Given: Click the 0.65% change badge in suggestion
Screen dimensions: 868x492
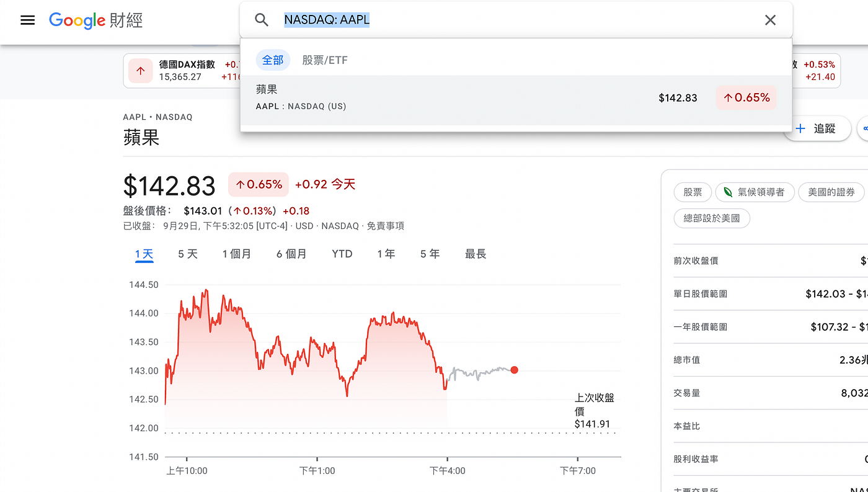Looking at the screenshot, I should pyautogui.click(x=746, y=98).
